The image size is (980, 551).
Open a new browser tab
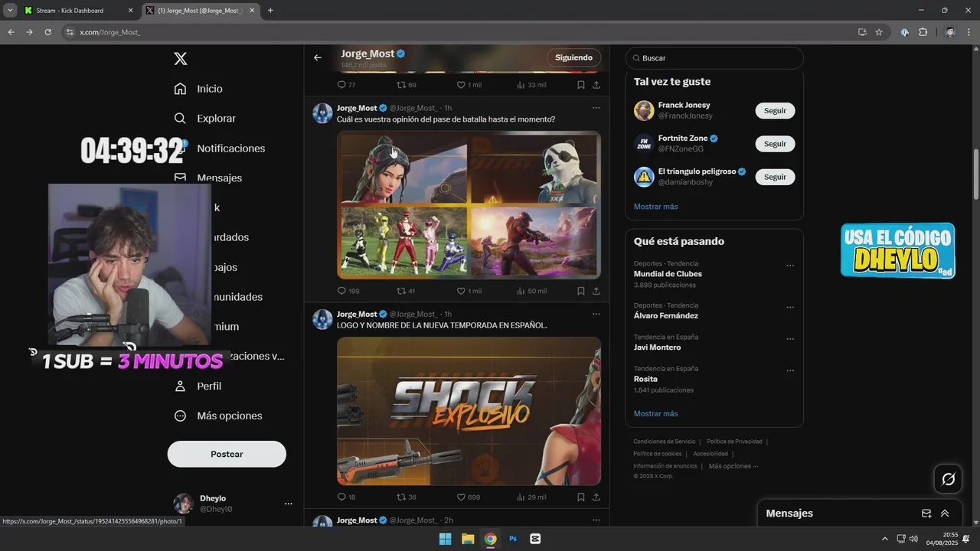point(270,11)
